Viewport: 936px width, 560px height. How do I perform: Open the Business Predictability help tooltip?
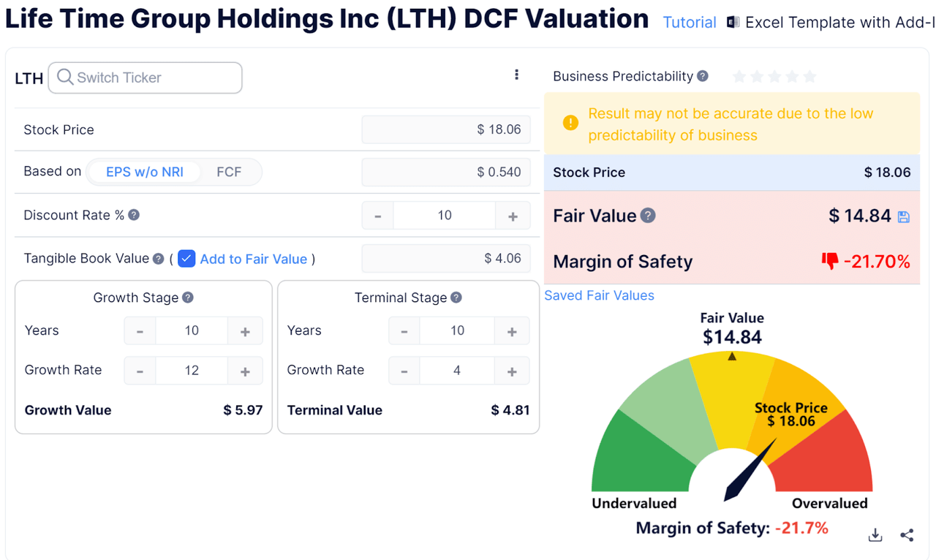tap(703, 76)
